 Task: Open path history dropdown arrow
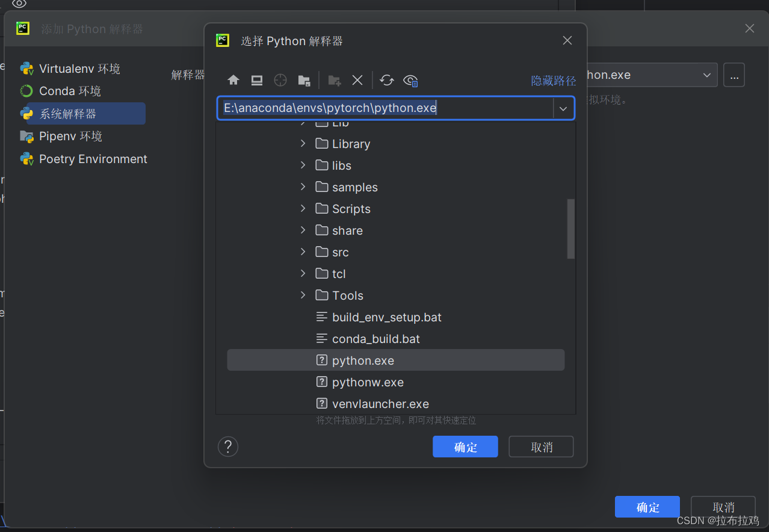[563, 109]
